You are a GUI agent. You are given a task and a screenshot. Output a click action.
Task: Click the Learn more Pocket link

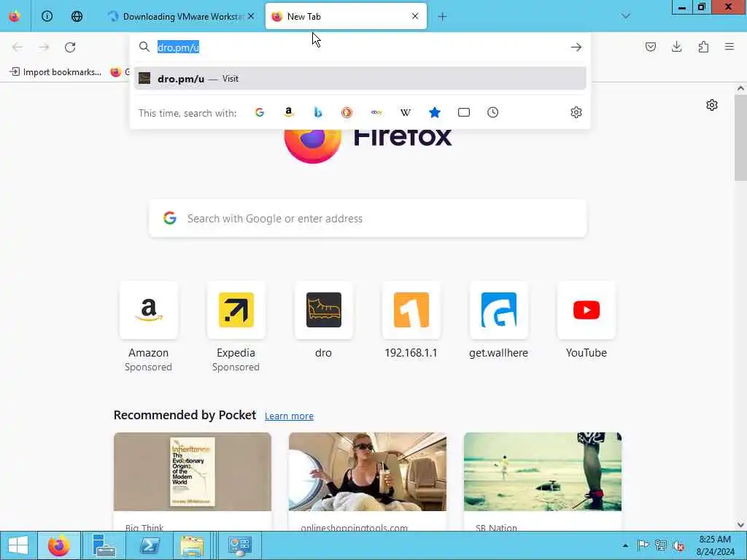[x=289, y=416]
